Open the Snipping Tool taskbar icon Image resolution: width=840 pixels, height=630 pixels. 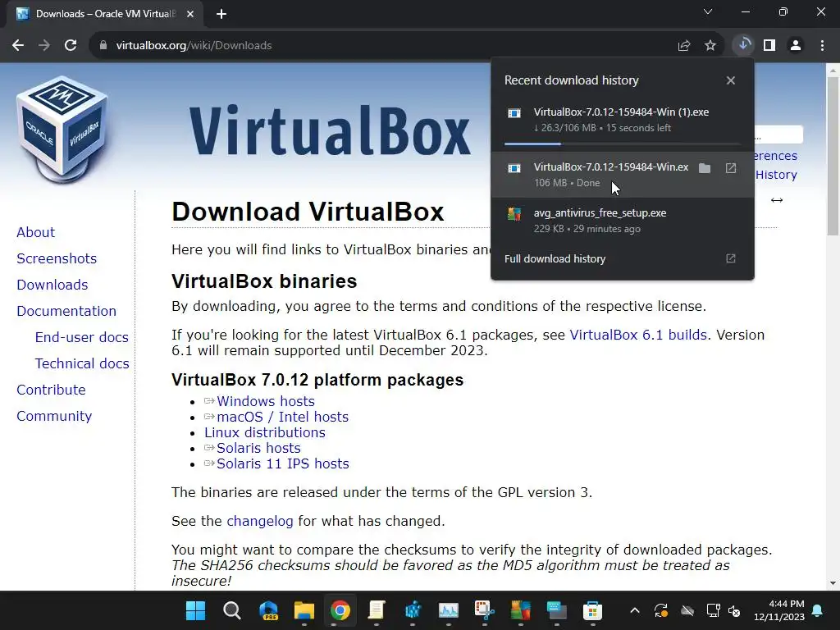[484, 610]
